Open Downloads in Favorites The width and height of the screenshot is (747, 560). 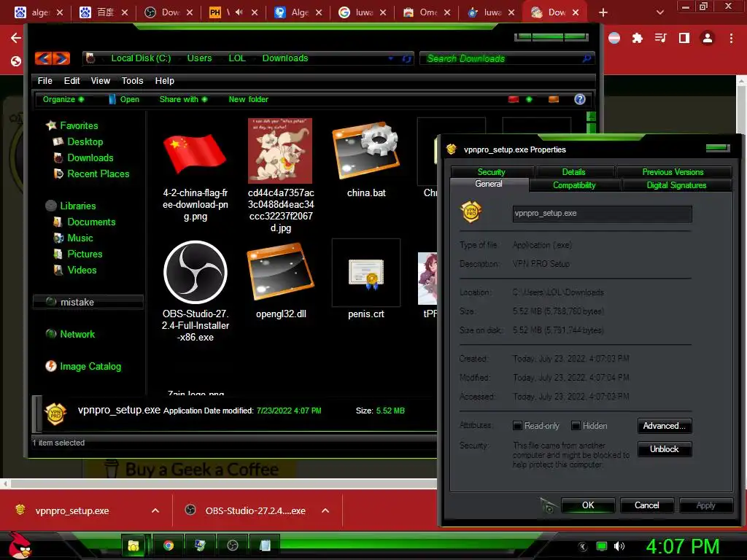[x=90, y=157]
